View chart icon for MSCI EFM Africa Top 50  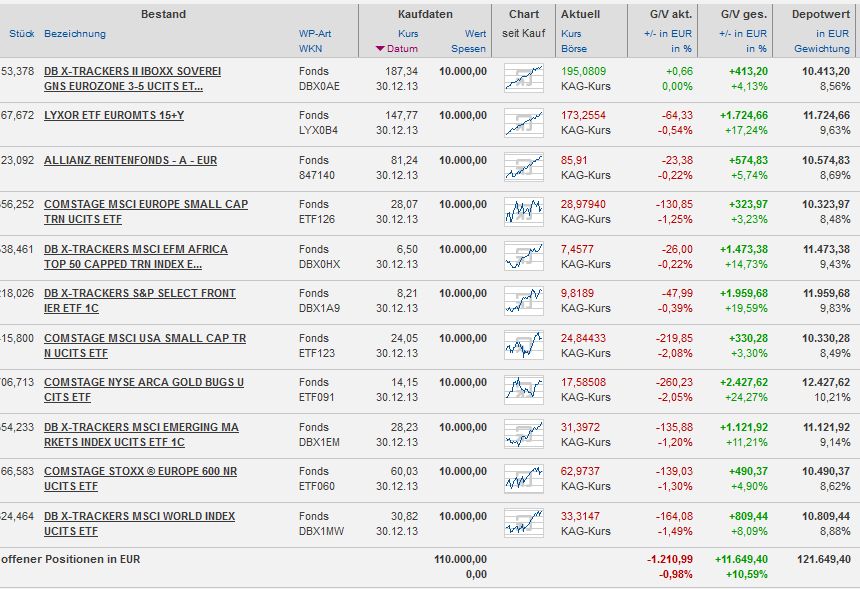(524, 256)
